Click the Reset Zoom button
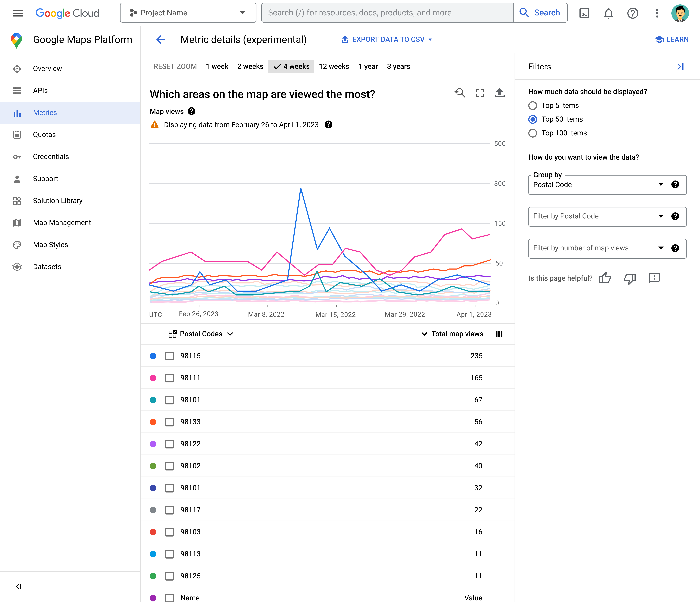Image resolution: width=700 pixels, height=602 pixels. 174,66
